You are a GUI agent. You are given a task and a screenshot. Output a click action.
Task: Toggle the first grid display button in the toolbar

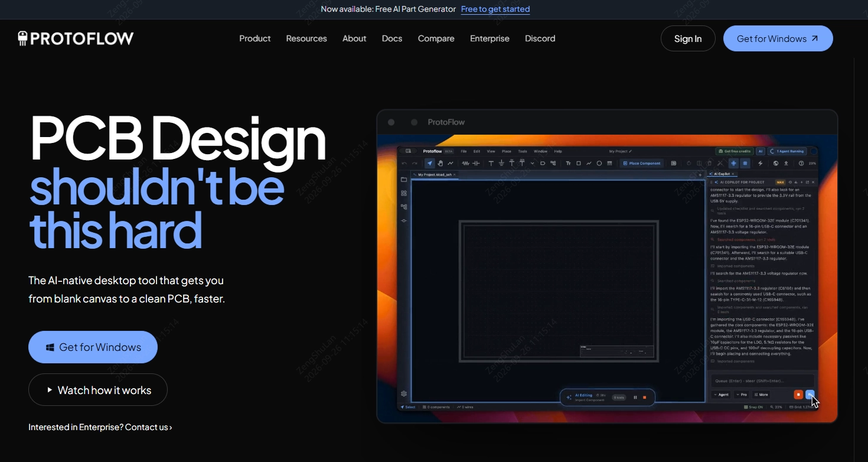coord(734,163)
